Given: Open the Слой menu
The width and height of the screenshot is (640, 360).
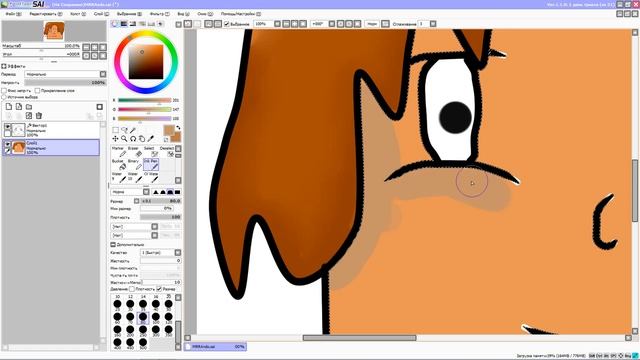Looking at the screenshot, I should tap(102, 14).
